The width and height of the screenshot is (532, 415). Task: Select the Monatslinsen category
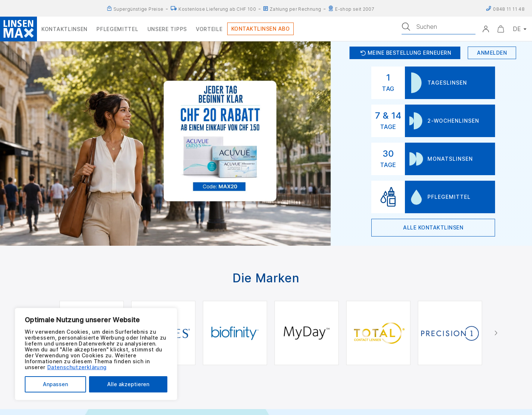[450, 159]
